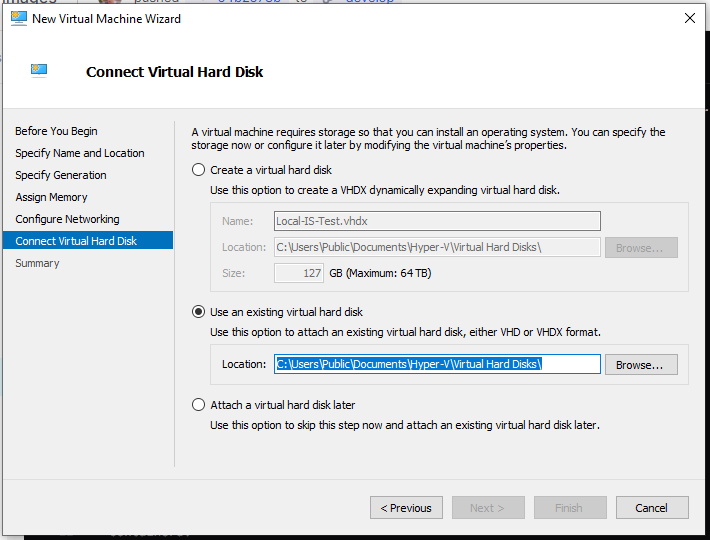Screen dimensions: 710x540
Task: Open Specify Name and Location step
Action: [80, 153]
